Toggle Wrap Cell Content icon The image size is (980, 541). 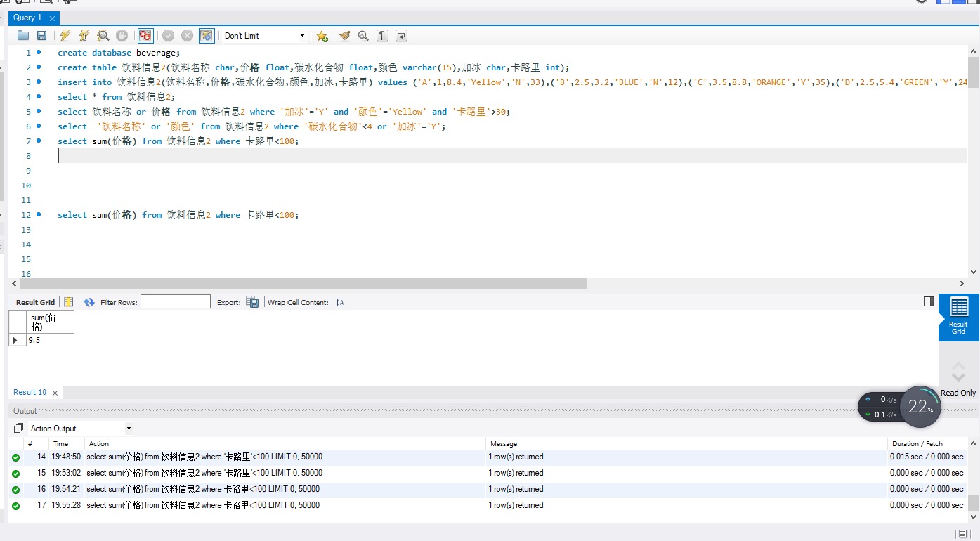point(340,302)
